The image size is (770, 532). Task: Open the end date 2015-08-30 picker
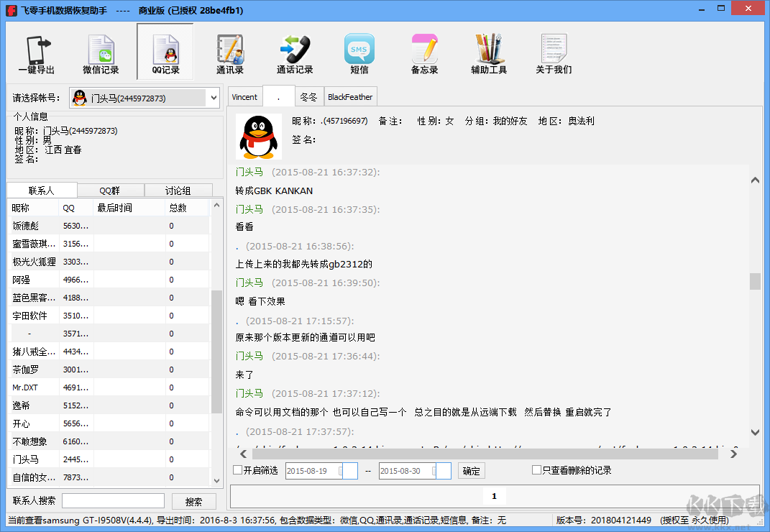pyautogui.click(x=443, y=471)
